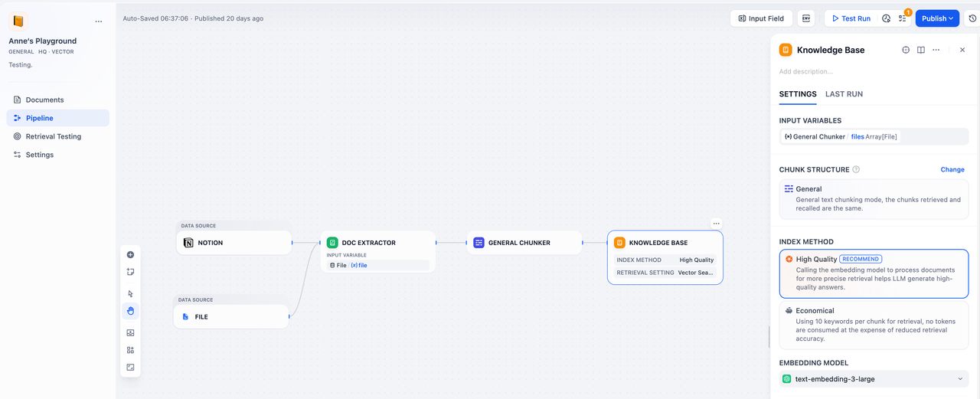
Task: Open the version history clock icon
Action: point(972,18)
